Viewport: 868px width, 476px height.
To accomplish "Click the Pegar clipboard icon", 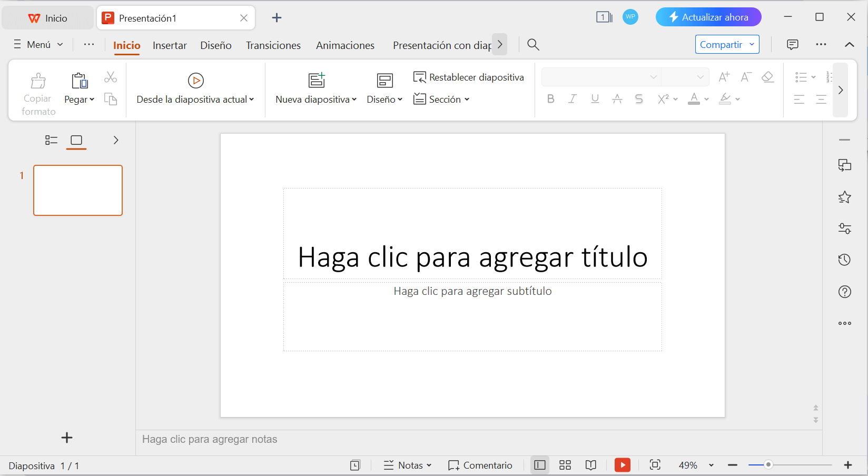I will click(x=80, y=81).
